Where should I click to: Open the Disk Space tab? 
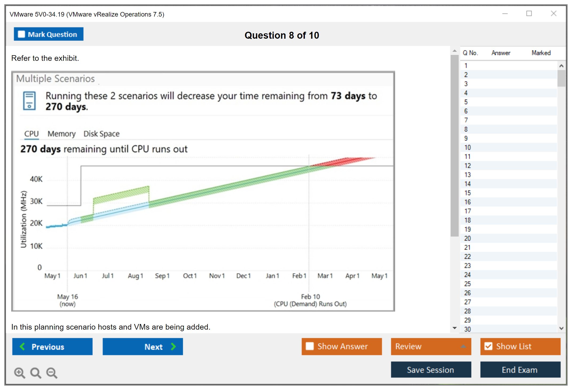pos(101,134)
